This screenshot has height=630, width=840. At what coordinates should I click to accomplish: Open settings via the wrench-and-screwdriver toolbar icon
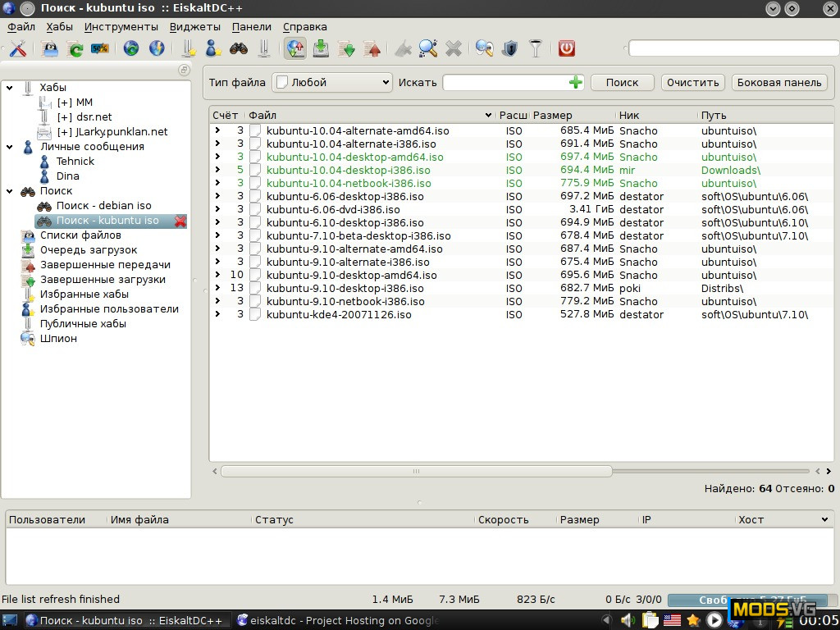coord(18,49)
